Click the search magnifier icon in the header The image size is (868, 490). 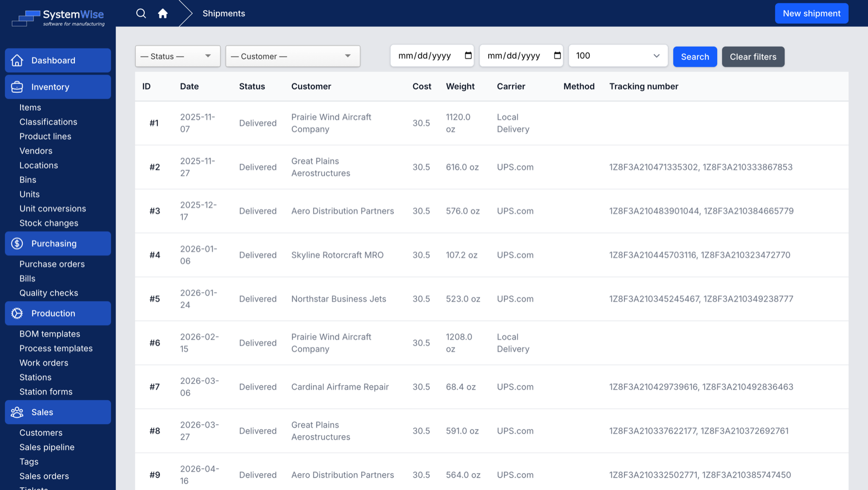(141, 14)
